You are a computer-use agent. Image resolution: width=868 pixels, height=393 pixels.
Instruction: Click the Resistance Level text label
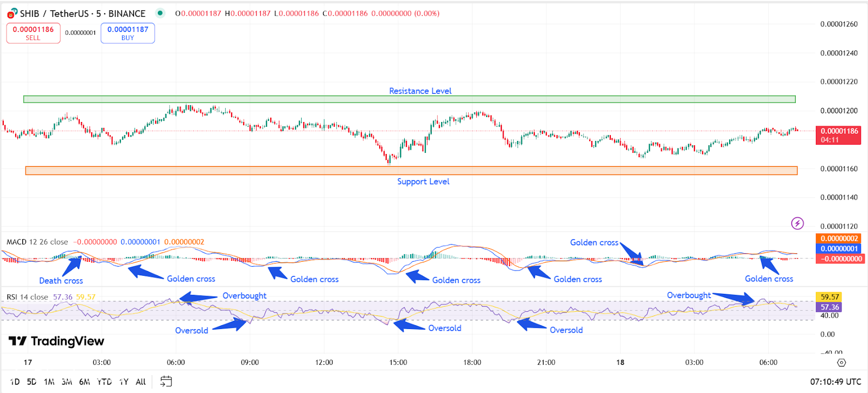tap(420, 91)
